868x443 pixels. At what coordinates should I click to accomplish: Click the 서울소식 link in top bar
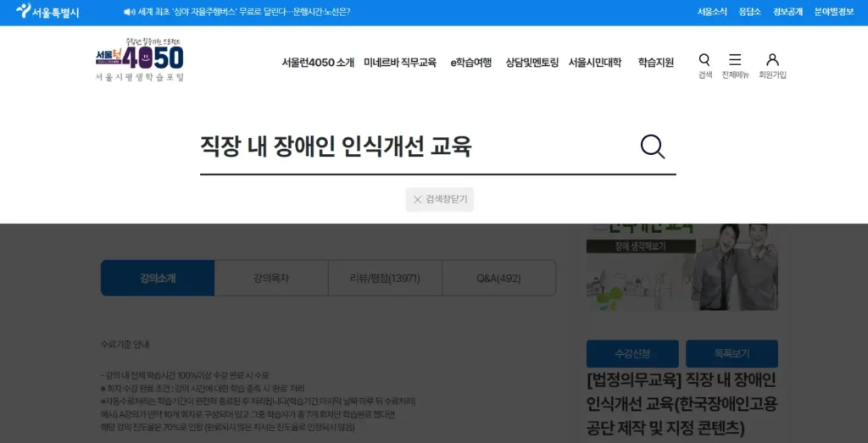point(712,12)
